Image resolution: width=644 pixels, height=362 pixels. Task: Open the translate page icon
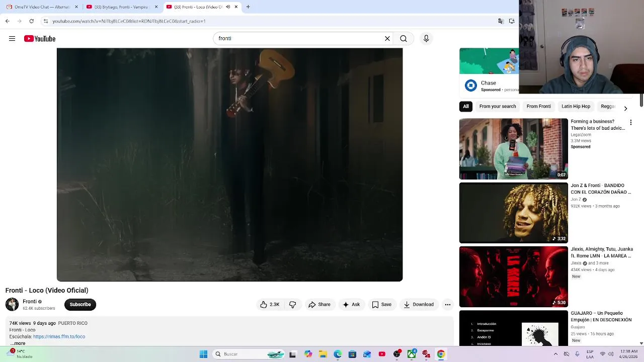tap(501, 21)
